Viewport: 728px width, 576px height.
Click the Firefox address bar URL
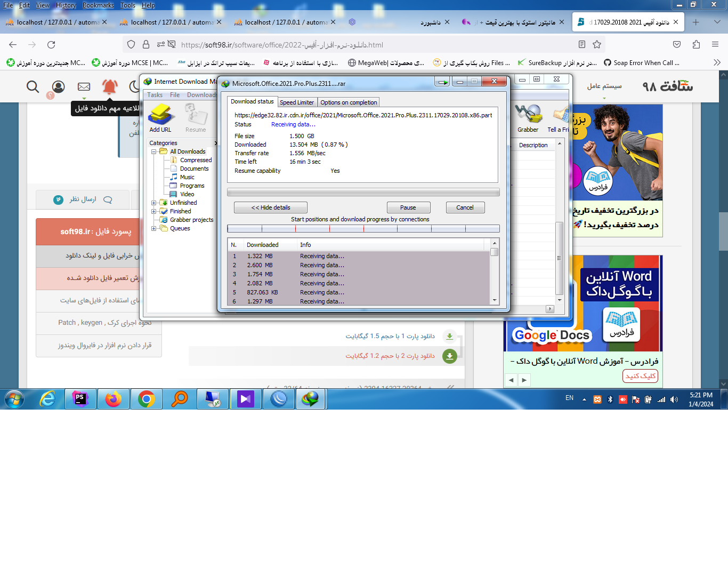(282, 45)
